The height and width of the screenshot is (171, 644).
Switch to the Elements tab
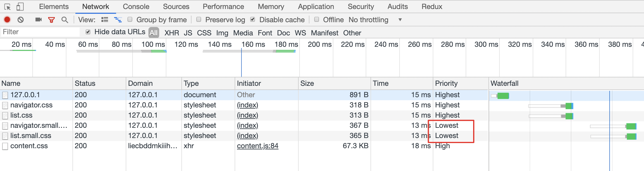(x=54, y=7)
